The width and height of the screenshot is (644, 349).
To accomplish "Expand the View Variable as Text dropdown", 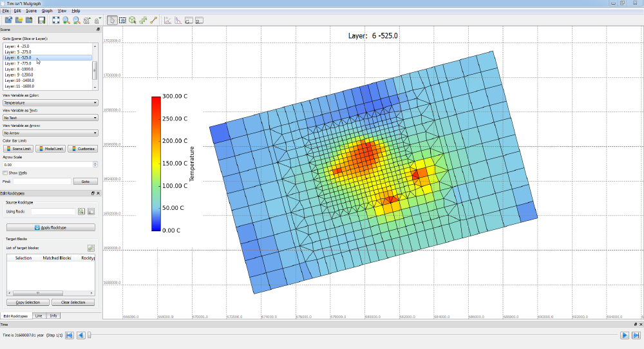I will pyautogui.click(x=50, y=118).
